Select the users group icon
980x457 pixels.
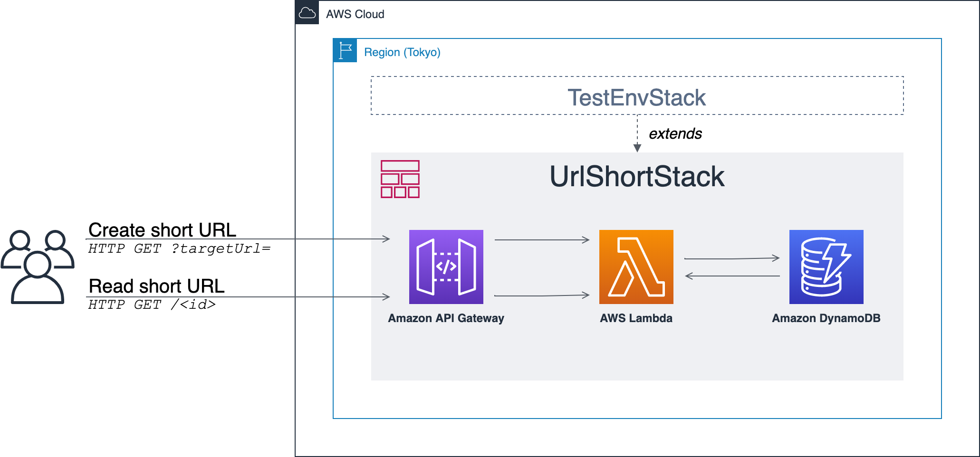point(38,267)
